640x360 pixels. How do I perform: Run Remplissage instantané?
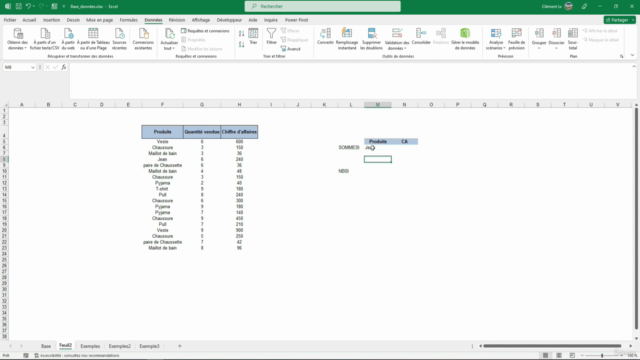tap(347, 39)
